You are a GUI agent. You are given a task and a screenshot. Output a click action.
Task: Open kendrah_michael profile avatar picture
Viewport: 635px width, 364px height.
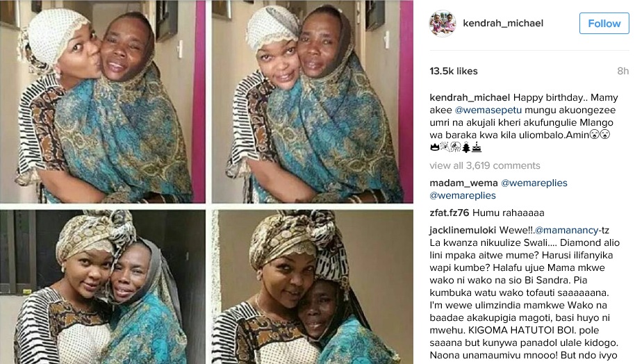coord(443,24)
